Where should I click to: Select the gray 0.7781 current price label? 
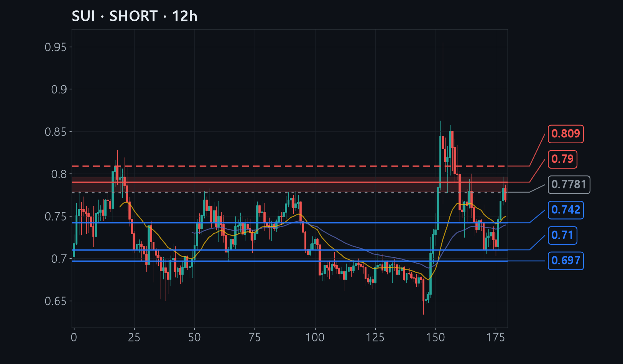tap(569, 185)
